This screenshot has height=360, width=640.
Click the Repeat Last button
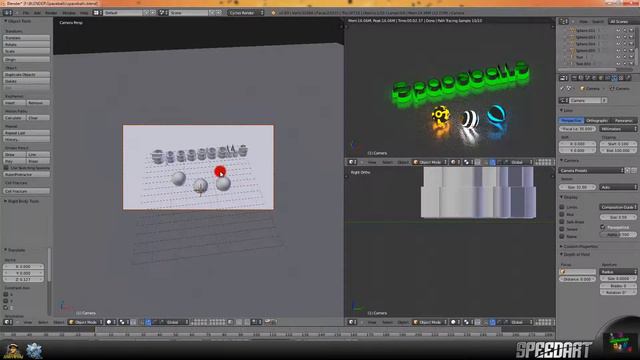(27, 133)
